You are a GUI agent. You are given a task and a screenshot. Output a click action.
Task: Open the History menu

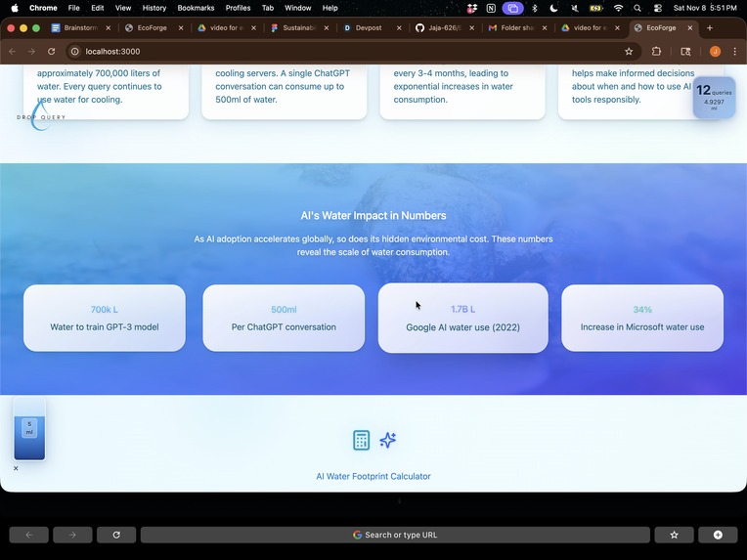coord(154,8)
